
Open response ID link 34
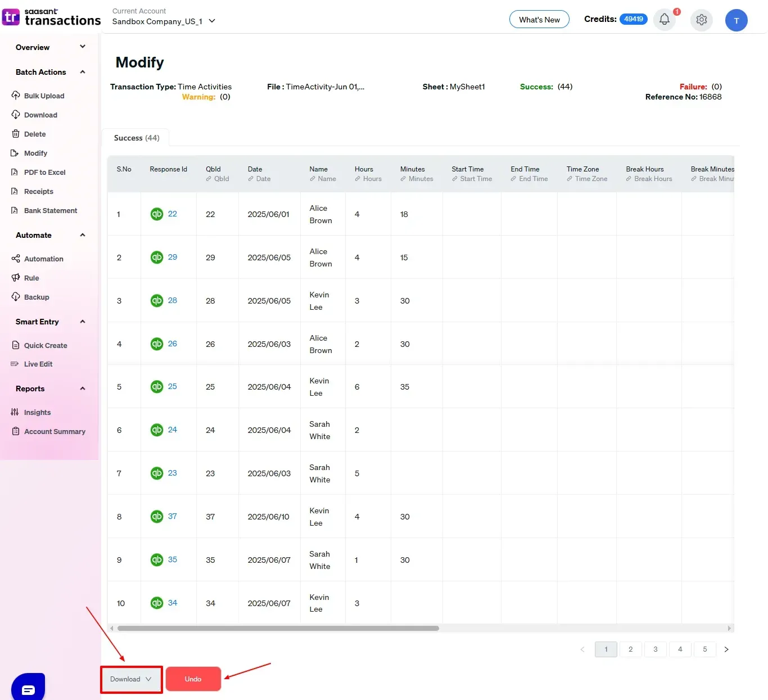tap(173, 603)
